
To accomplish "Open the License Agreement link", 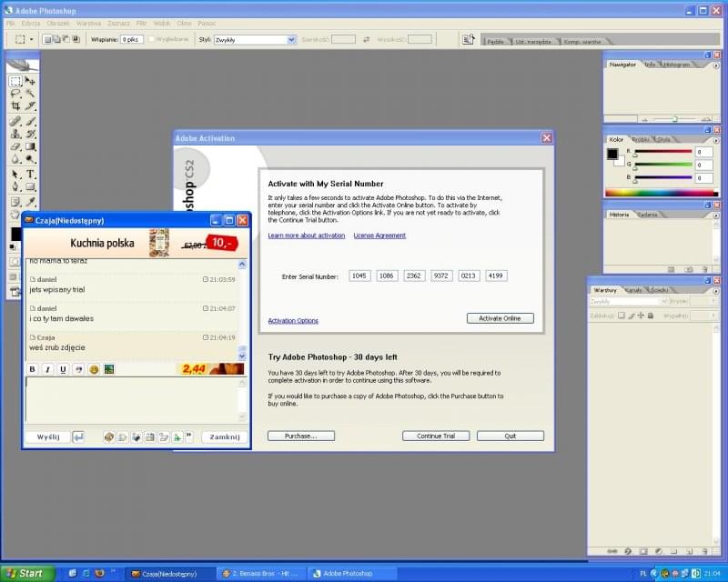I will (379, 236).
